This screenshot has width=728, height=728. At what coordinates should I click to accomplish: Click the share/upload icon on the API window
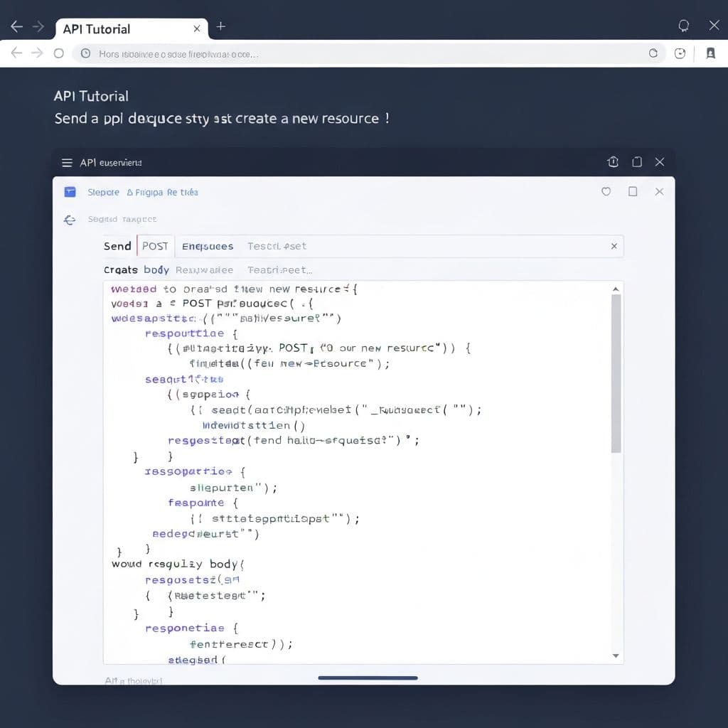613,162
